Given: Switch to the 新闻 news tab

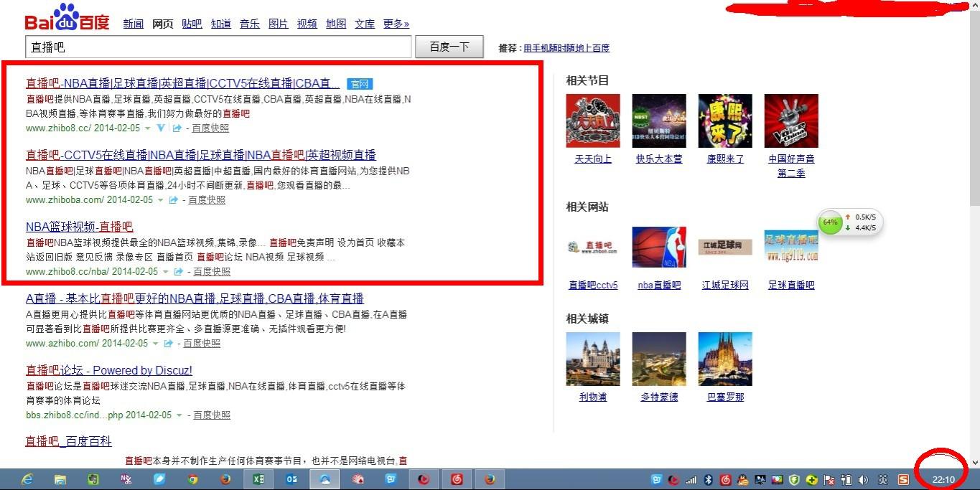Looking at the screenshot, I should coord(134,24).
